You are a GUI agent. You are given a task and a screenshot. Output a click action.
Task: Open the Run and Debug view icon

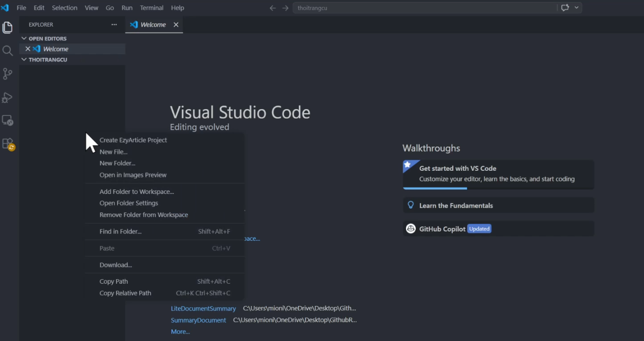point(7,97)
